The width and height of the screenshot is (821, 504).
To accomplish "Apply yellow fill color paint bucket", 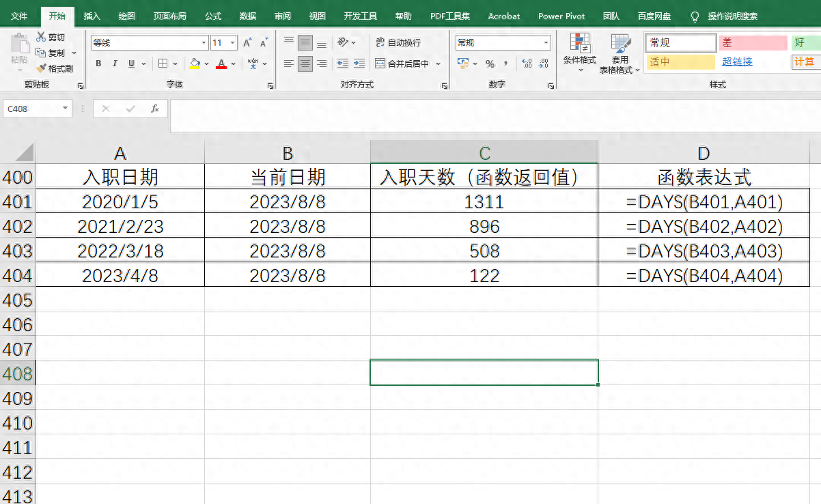I will (x=195, y=64).
